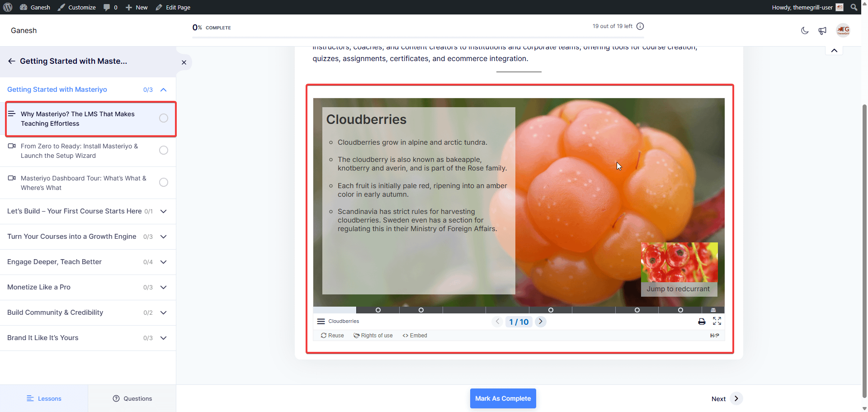The image size is (868, 412).
Task: Open lesson Masteriyo Dashboard Tour
Action: [84, 183]
